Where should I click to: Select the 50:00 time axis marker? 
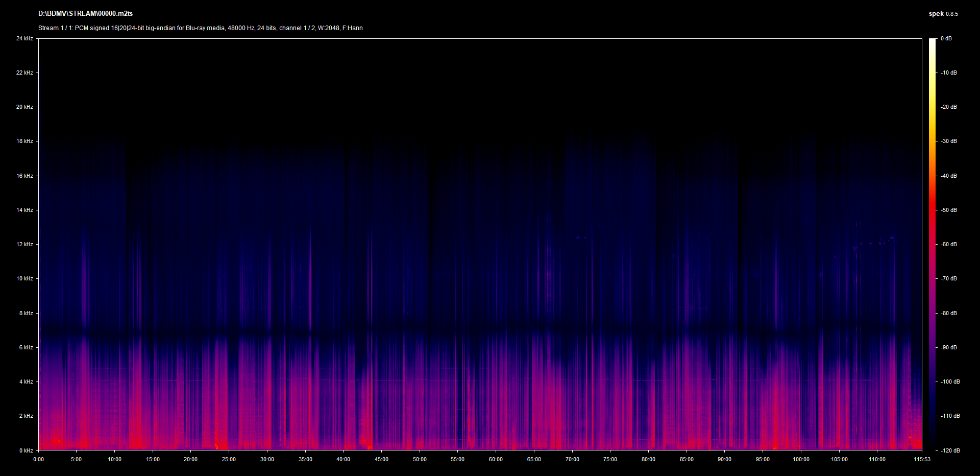tap(420, 459)
